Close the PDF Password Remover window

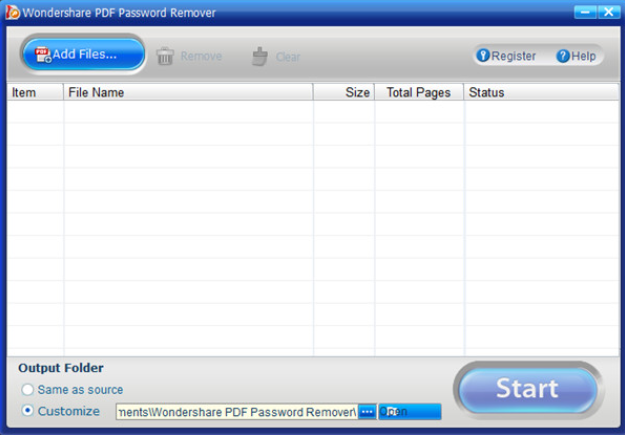tap(606, 11)
